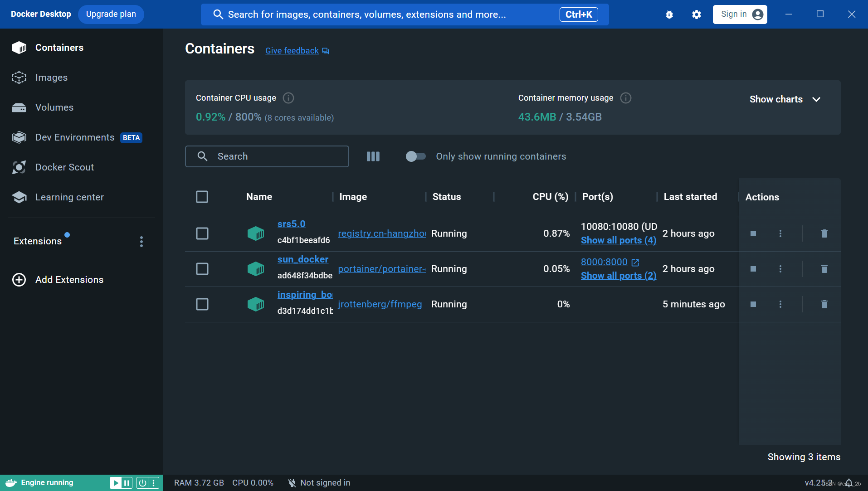Enable Only show running containers

(415, 156)
